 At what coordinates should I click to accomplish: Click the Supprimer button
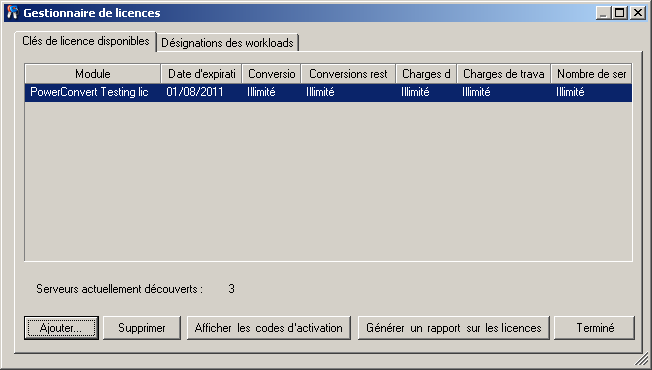(142, 328)
